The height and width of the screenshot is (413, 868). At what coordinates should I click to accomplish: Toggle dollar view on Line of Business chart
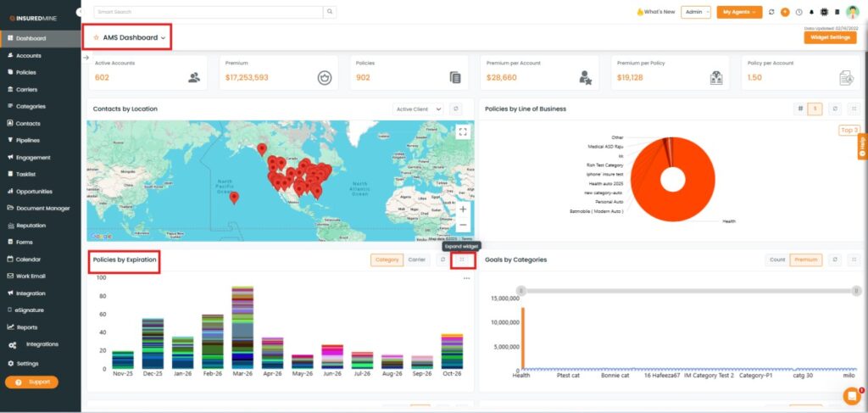pos(815,109)
